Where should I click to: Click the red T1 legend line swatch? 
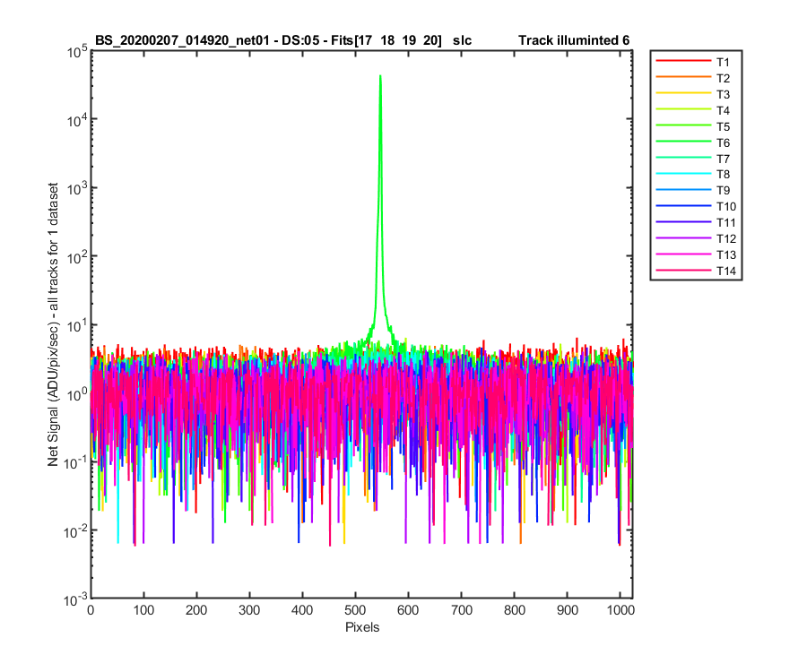[683, 61]
